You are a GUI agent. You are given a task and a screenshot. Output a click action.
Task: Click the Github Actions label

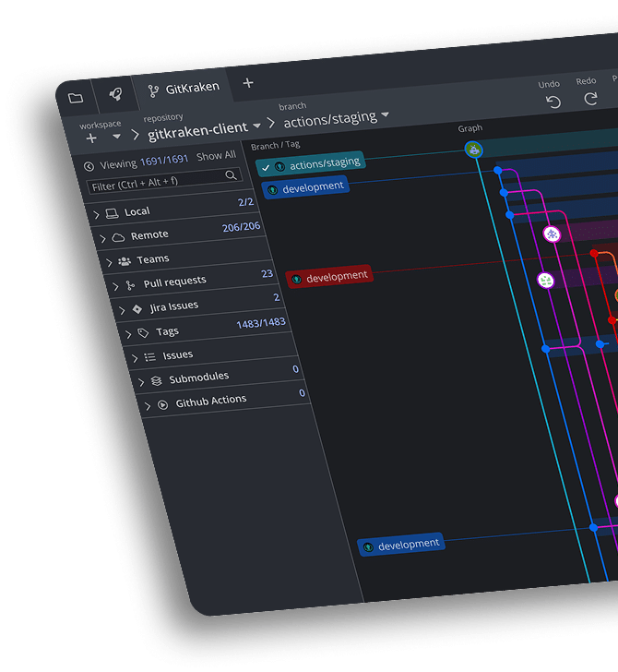click(x=211, y=402)
